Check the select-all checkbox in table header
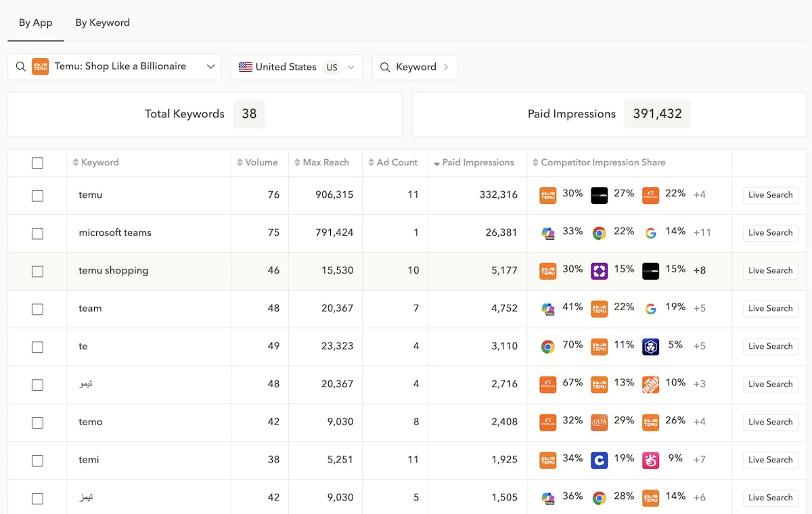812x514 pixels. tap(37, 163)
